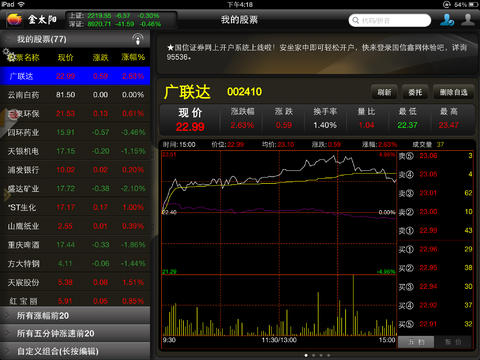
Task: Tap the page indicator dots below chart
Action: (317, 355)
